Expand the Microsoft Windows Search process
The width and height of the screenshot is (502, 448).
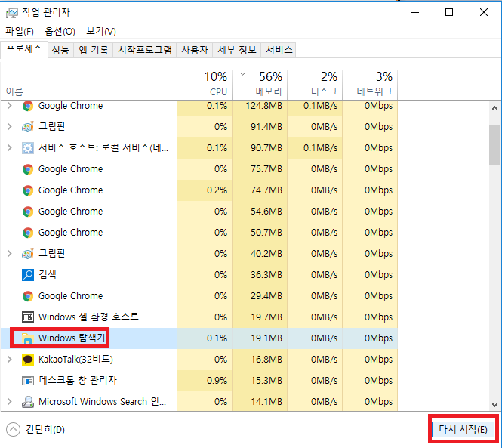[x=10, y=402]
